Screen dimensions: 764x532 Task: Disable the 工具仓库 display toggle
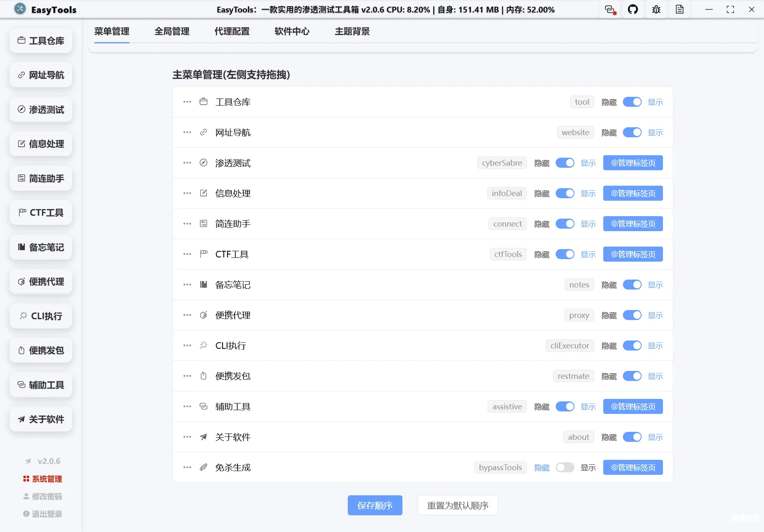click(x=632, y=102)
